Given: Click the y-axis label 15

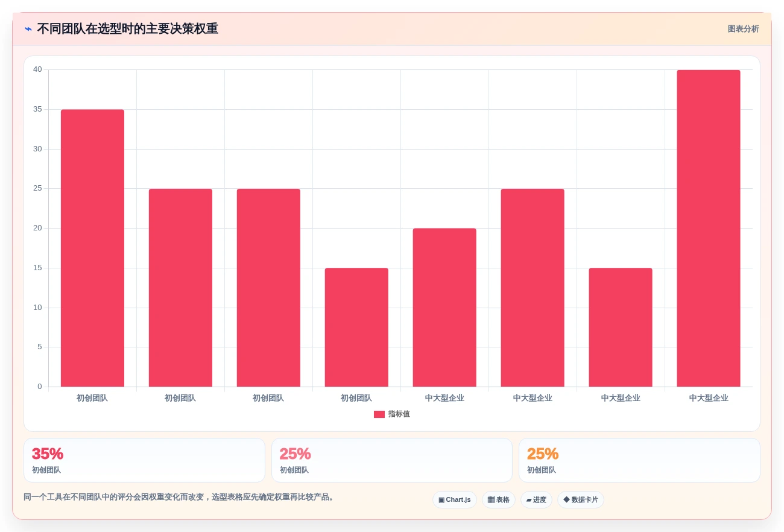Looking at the screenshot, I should click(37, 268).
